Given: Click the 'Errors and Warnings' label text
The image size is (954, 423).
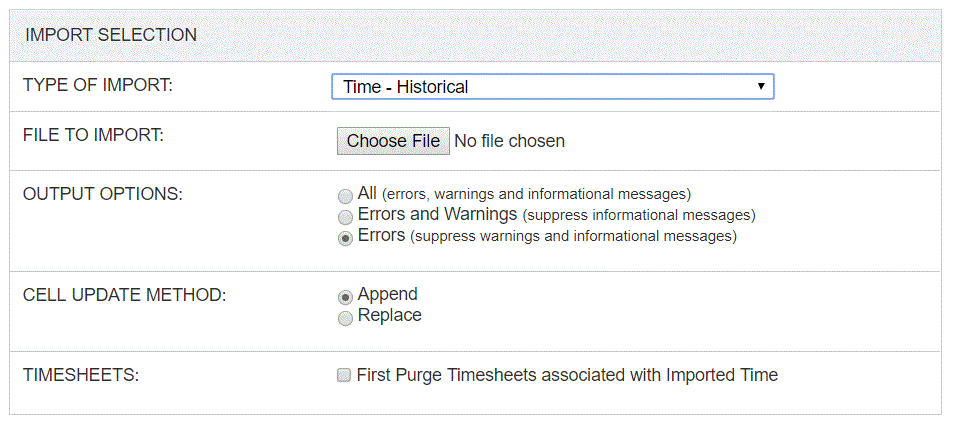Looking at the screenshot, I should (x=437, y=214).
